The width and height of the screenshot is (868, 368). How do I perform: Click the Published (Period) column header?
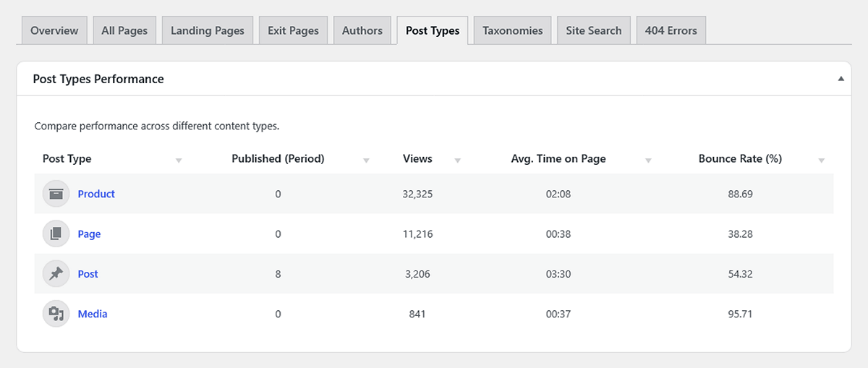coord(278,158)
